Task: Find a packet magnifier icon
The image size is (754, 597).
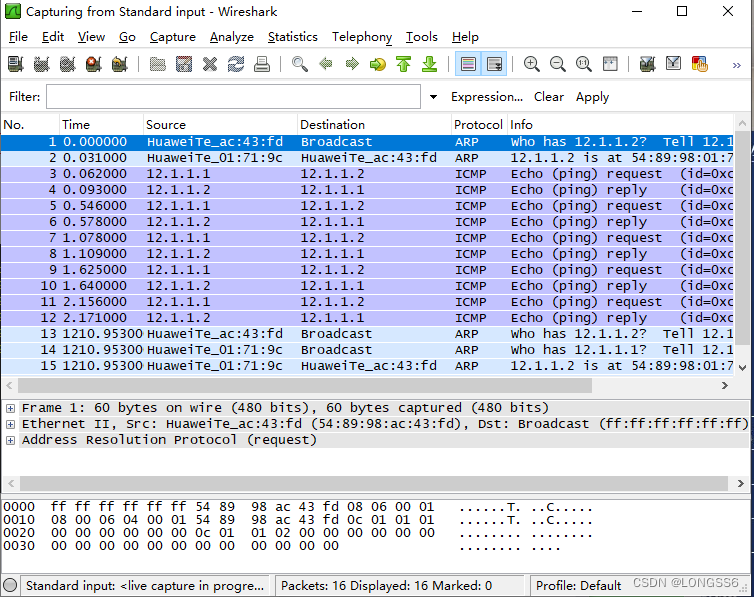Action: click(x=300, y=64)
